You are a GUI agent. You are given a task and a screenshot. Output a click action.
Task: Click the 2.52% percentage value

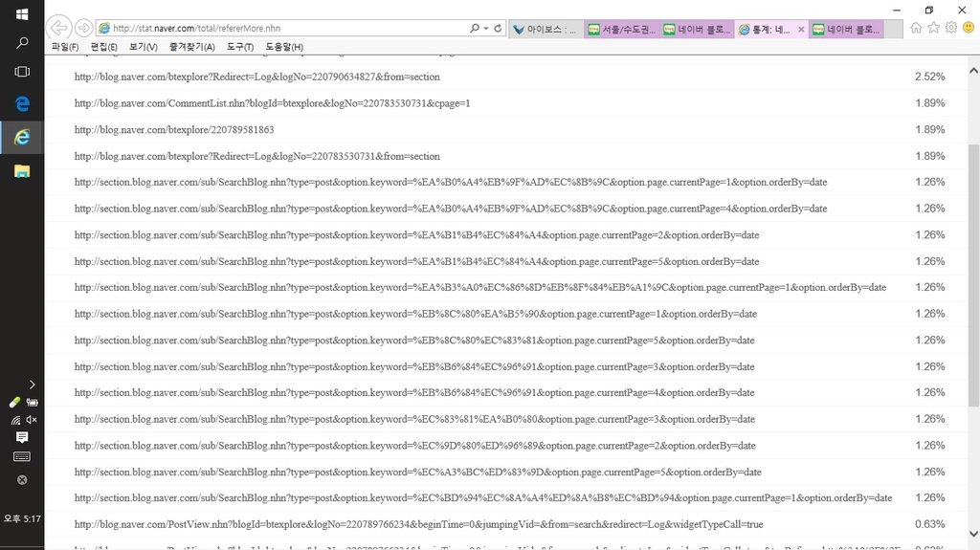point(930,77)
